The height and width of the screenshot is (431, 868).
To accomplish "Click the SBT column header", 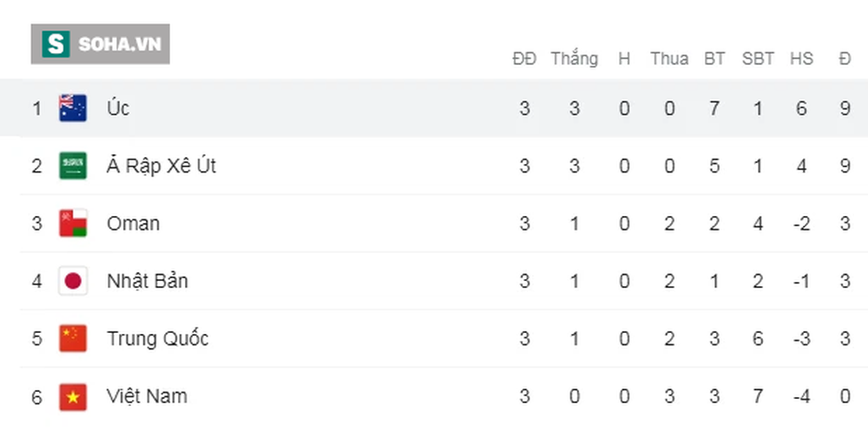I will (x=758, y=59).
